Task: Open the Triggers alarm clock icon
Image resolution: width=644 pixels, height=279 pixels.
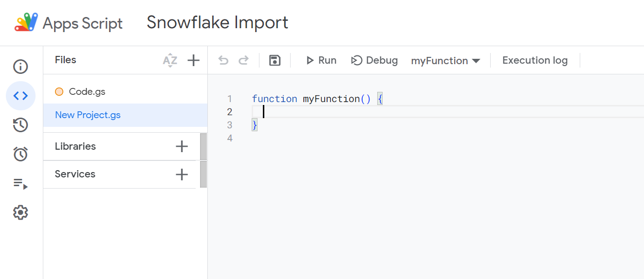Action: (20, 155)
